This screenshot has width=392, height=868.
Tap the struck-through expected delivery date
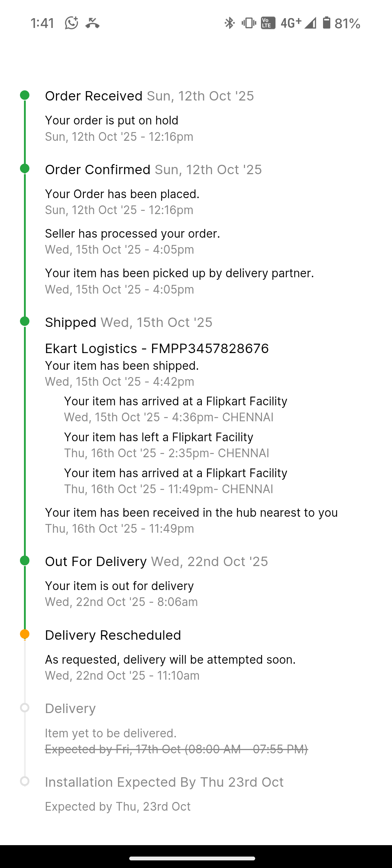(x=176, y=749)
